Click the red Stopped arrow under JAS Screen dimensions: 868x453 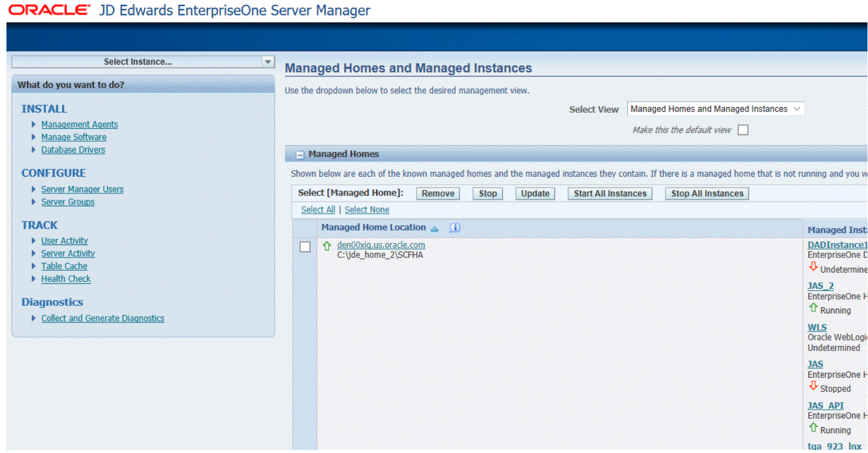[x=814, y=386]
